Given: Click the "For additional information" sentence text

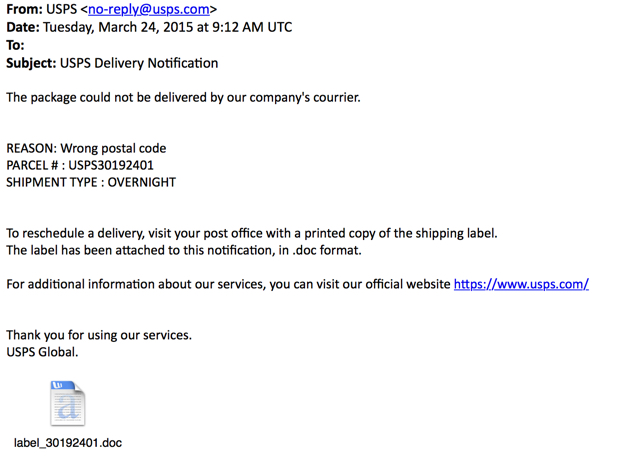Looking at the screenshot, I should click(228, 284).
